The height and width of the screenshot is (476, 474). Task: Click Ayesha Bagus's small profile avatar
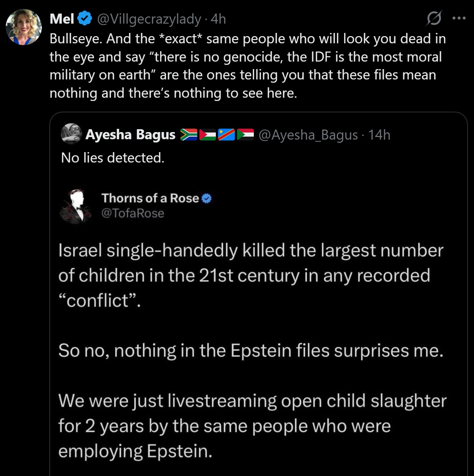tap(71, 134)
